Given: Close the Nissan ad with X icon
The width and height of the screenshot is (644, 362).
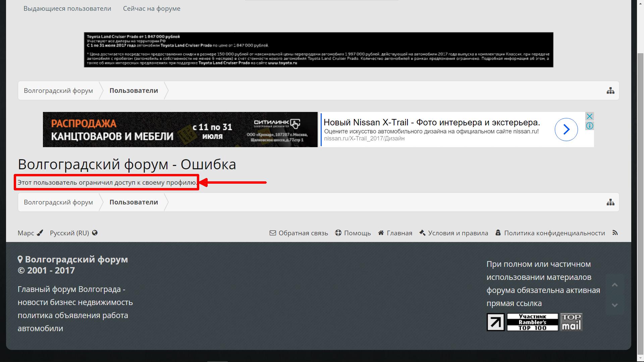Looking at the screenshot, I should 589,116.
